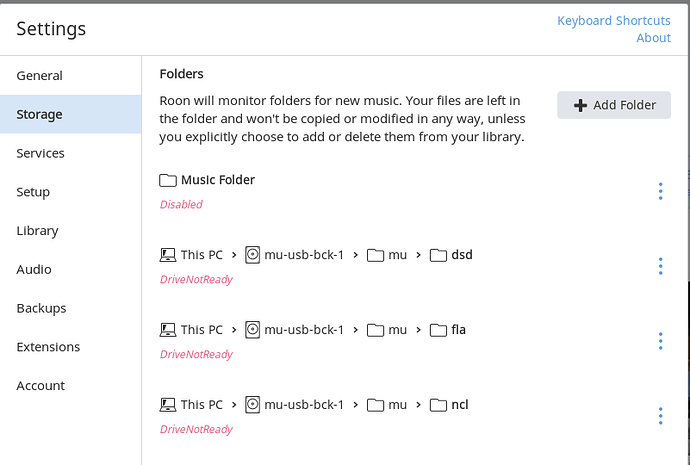Go to the Library settings tab
This screenshot has height=465, width=690.
tap(70, 231)
